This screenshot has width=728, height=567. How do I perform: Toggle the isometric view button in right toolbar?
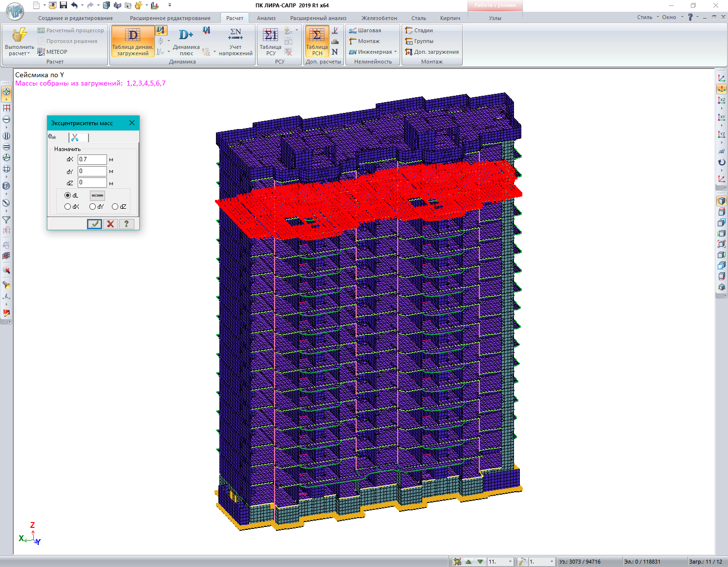pos(722,89)
